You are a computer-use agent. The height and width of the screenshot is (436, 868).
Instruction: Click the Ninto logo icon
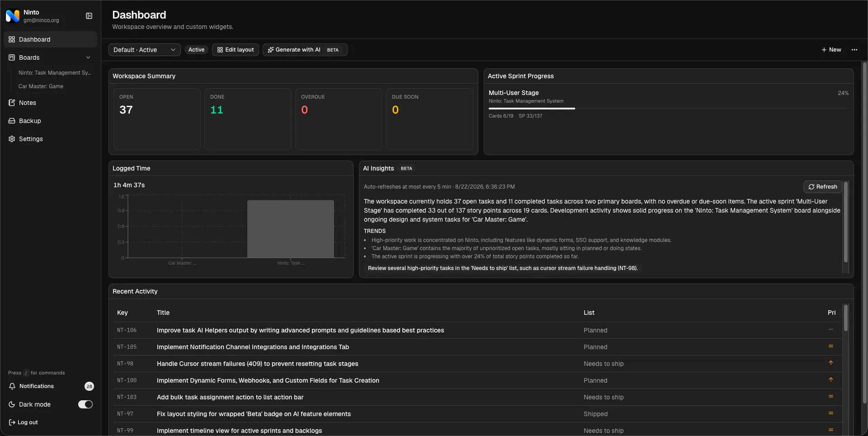13,16
